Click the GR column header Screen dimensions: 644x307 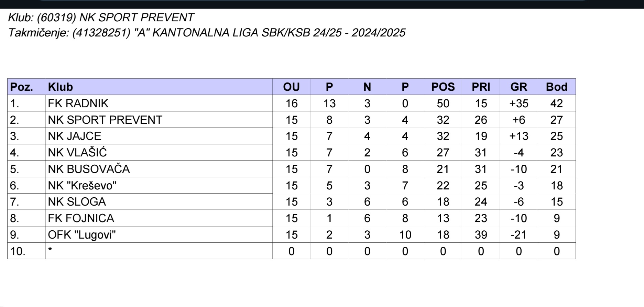519,87
